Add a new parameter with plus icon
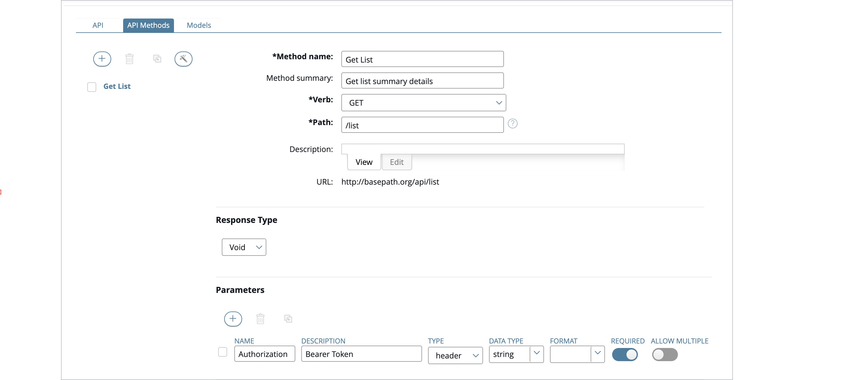The width and height of the screenshot is (868, 380). (x=233, y=319)
